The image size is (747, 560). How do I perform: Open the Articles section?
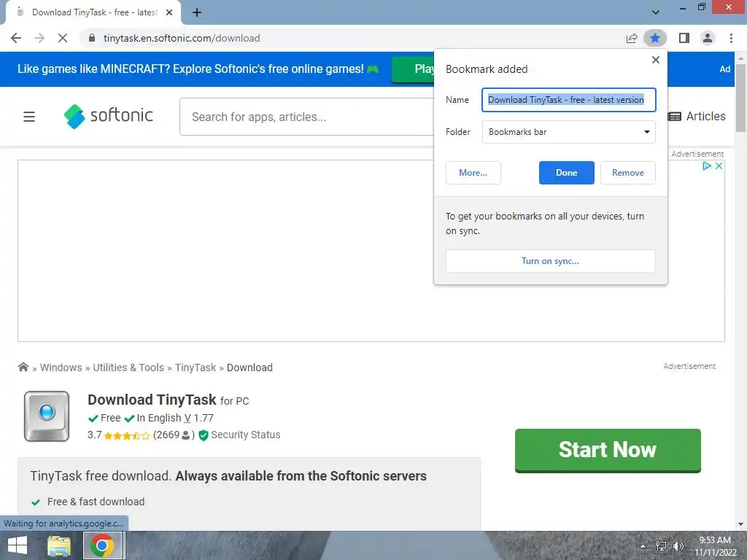pos(697,116)
